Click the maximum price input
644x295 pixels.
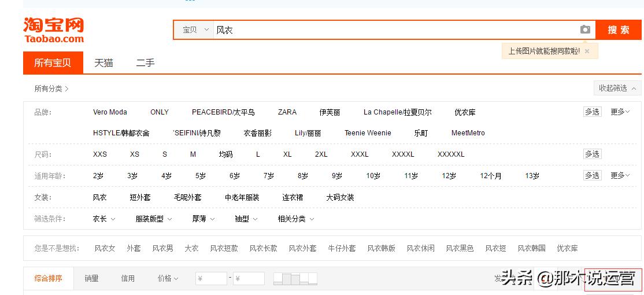(x=249, y=279)
